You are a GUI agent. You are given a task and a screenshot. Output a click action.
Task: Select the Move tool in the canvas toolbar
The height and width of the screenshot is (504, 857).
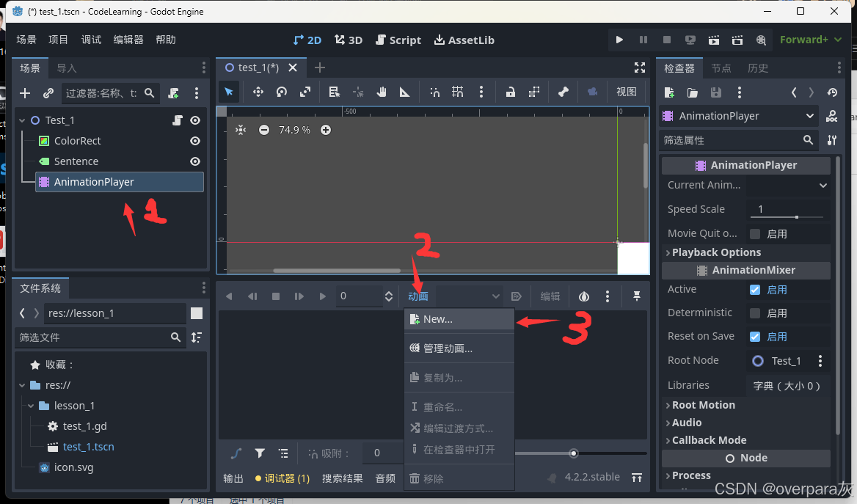point(258,92)
